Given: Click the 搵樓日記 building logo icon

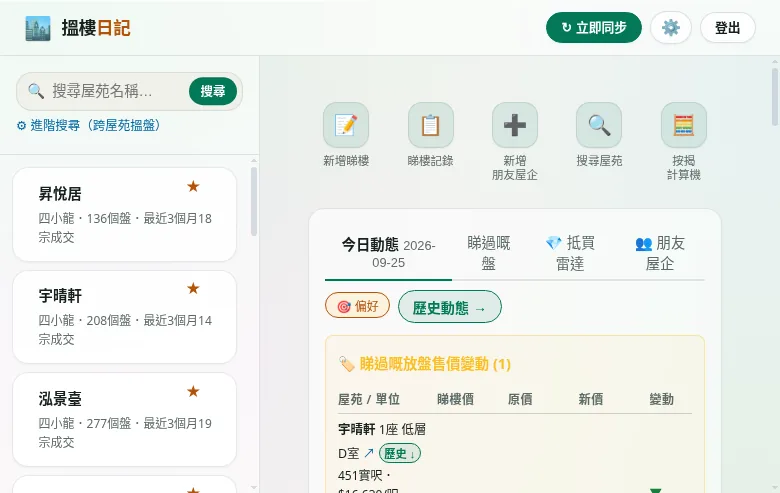Looking at the screenshot, I should [38, 28].
